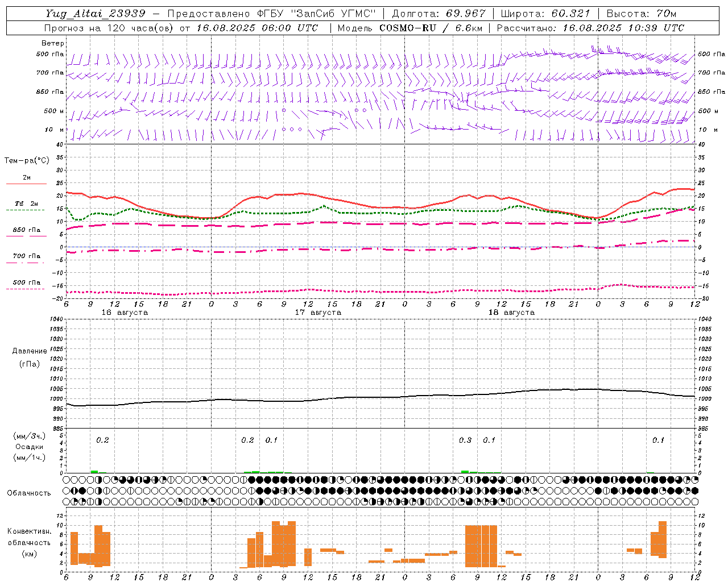Click the 500 м wind level label on left
The width and height of the screenshot is (728, 582).
click(54, 111)
